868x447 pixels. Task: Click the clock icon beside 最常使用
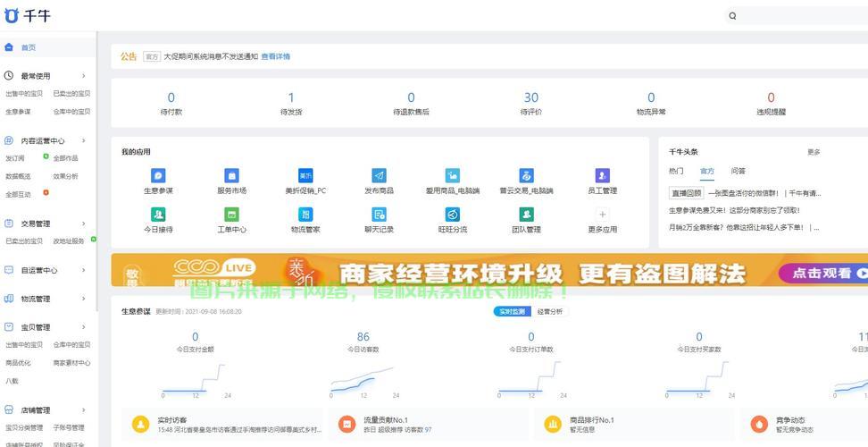coord(8,75)
